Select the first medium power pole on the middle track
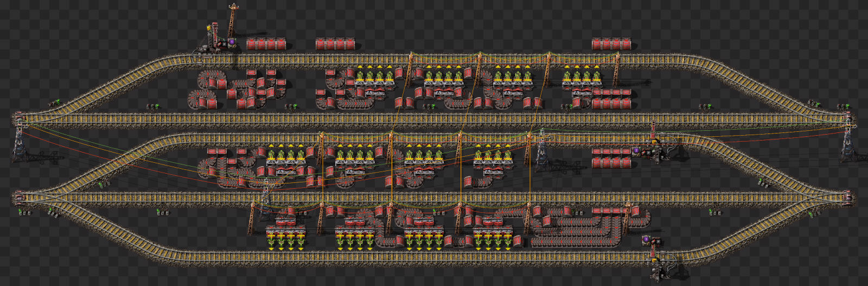 [x=321, y=148]
